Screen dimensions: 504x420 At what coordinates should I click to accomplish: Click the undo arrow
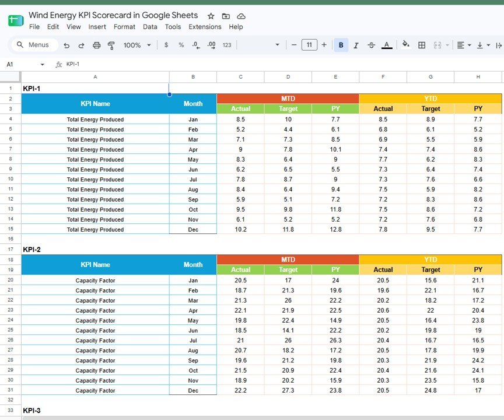pyautogui.click(x=66, y=45)
